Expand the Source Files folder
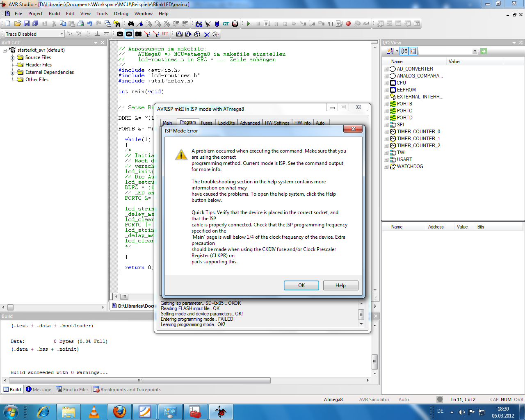This screenshot has height=420, width=525. click(13, 58)
